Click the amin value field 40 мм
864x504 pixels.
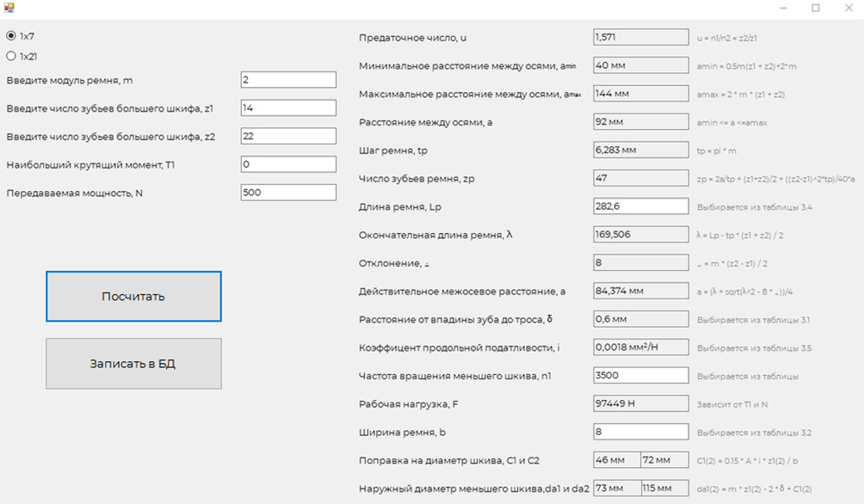(641, 65)
